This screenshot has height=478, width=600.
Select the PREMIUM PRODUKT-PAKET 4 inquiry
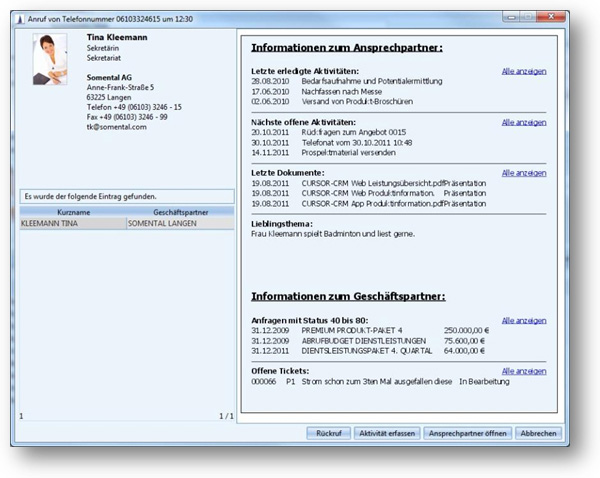click(x=345, y=330)
